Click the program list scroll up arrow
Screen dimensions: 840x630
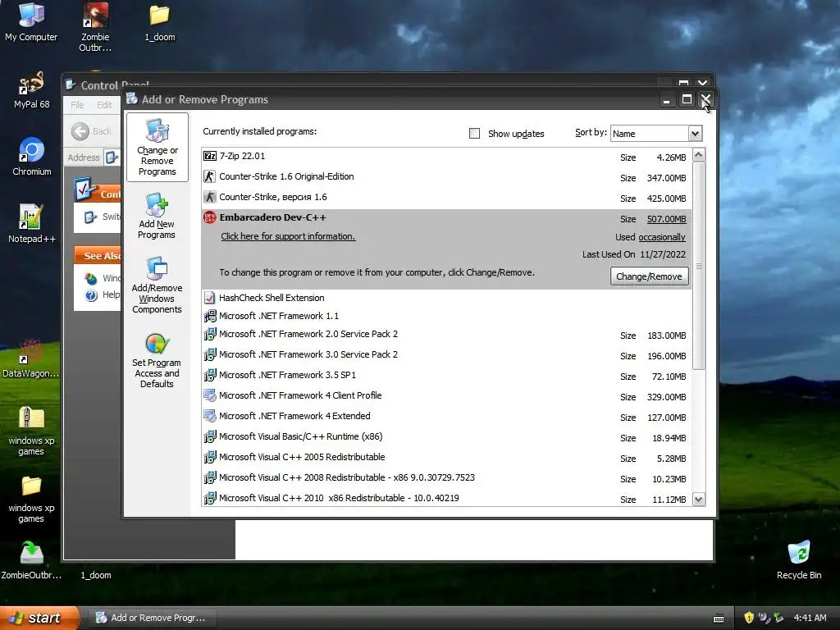click(x=699, y=155)
